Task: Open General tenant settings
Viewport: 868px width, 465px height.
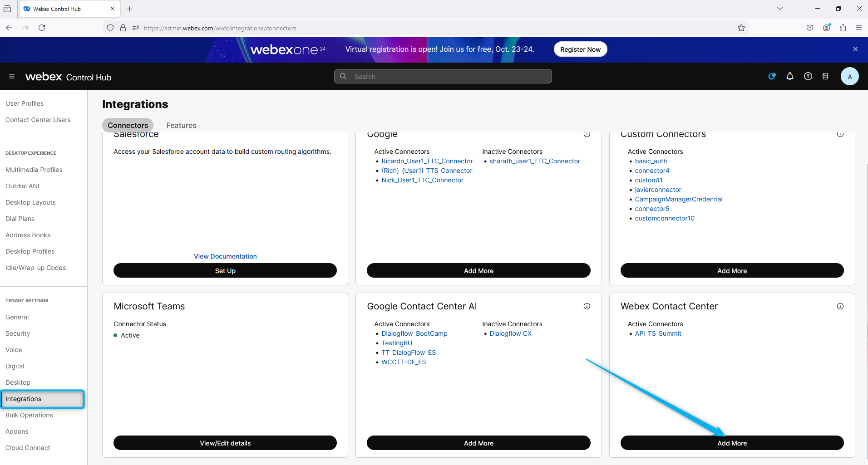Action: coord(17,317)
